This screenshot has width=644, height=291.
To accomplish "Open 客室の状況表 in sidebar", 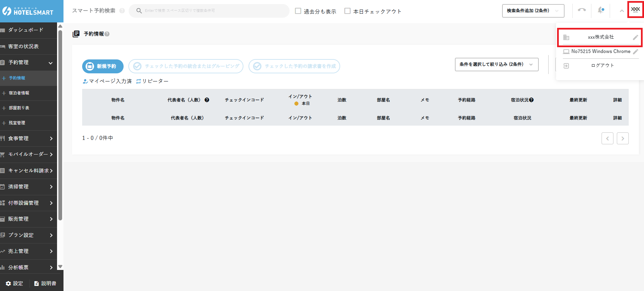I will pos(23,47).
